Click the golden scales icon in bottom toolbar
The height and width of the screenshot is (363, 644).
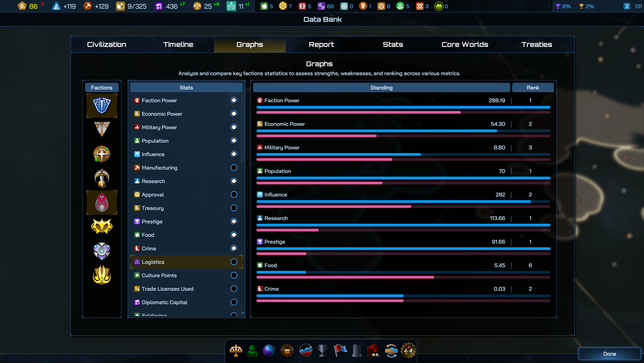(236, 350)
